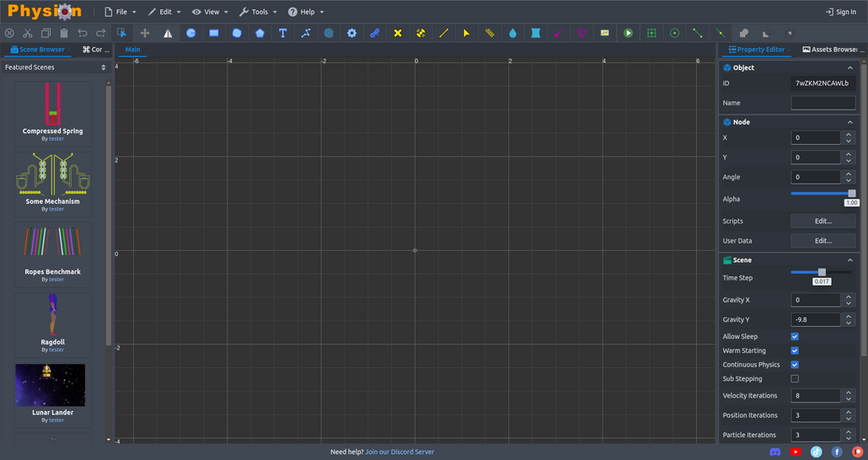
Task: Select the spring tool
Action: 490,33
